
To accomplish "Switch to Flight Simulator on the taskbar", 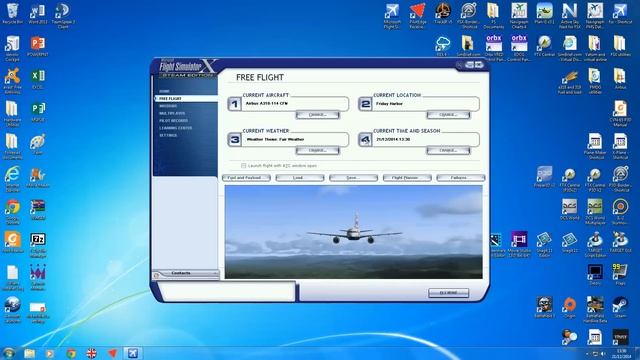I will (x=133, y=353).
